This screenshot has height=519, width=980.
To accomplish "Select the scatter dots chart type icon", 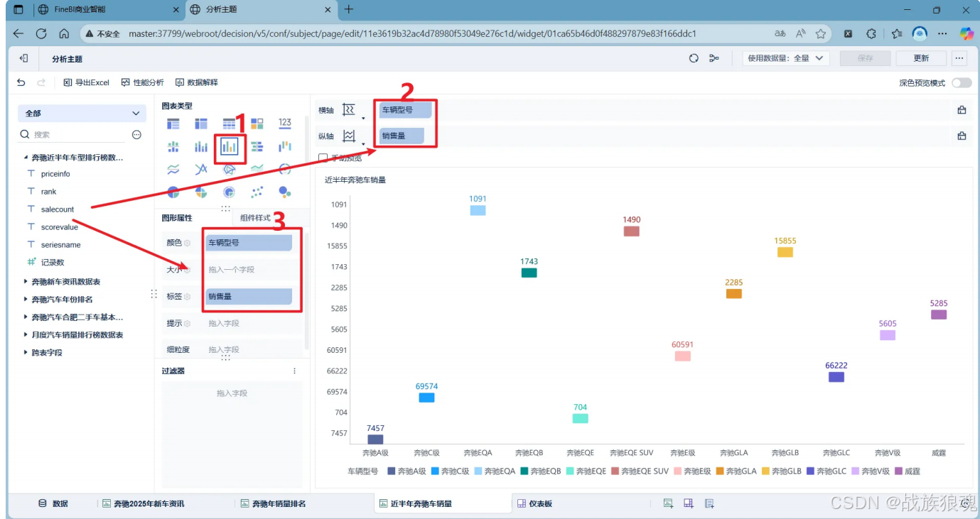I will pos(257,192).
